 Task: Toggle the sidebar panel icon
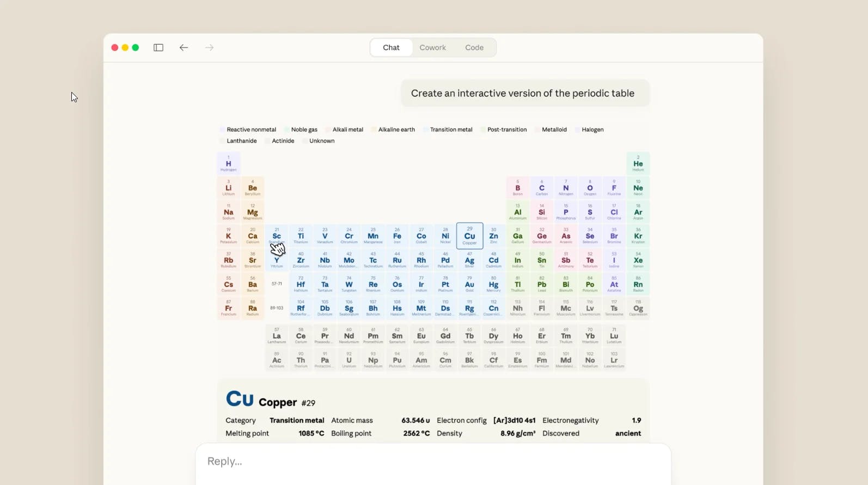click(x=158, y=47)
